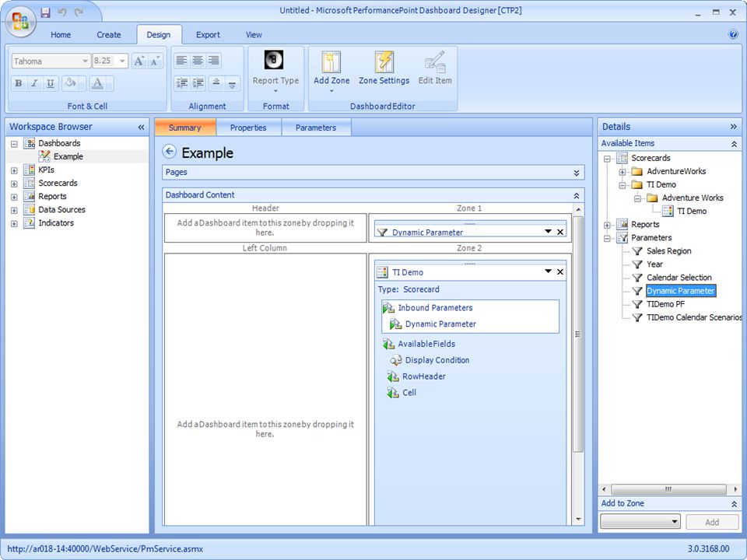Align text right
This screenshot has height=560, width=747.
[214, 61]
